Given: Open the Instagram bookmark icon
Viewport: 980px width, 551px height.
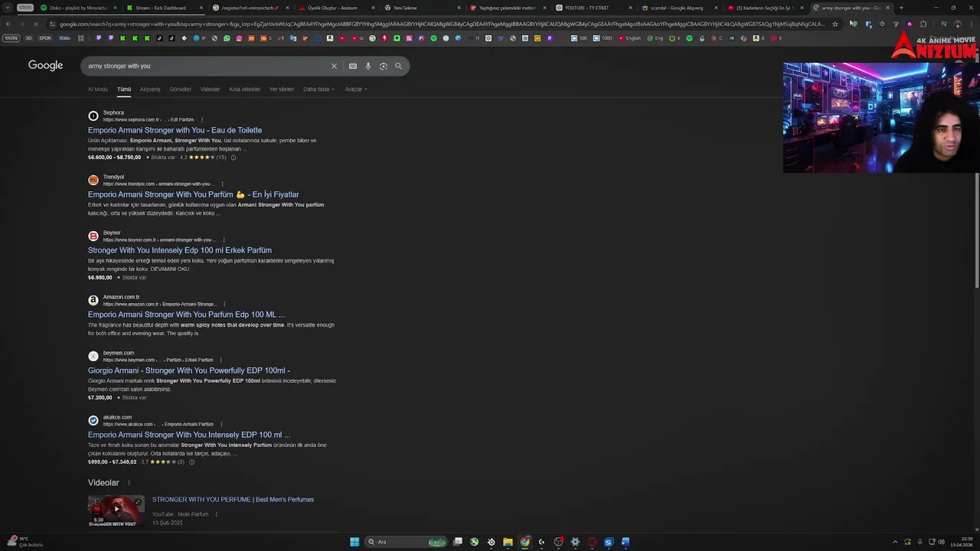Looking at the screenshot, I should click(239, 38).
